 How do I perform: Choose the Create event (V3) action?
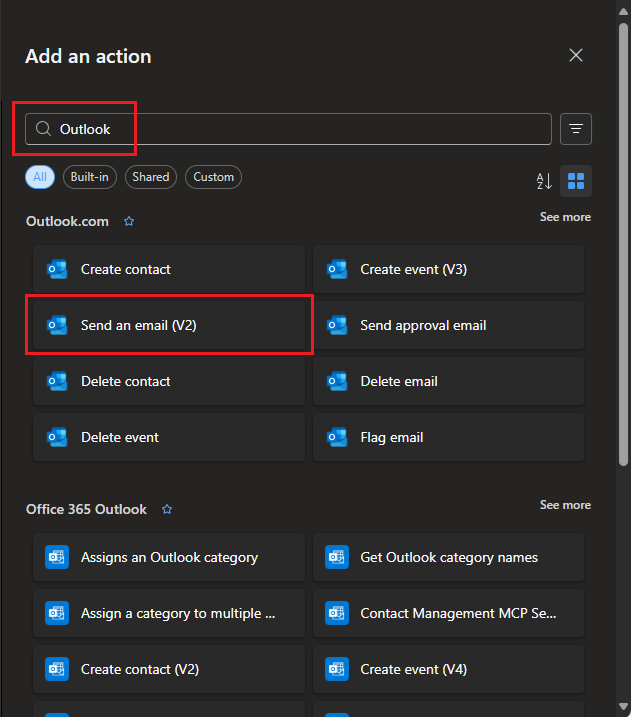tap(448, 269)
